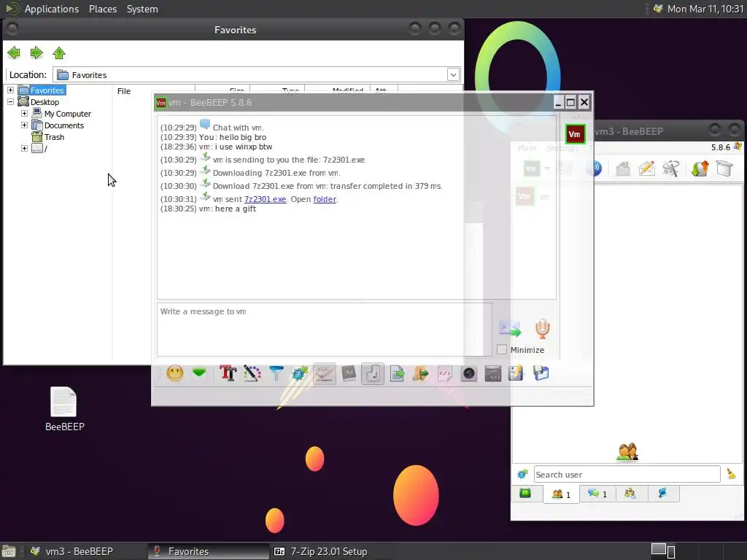Click the show desktop icon at taskbar left
The width and height of the screenshot is (747, 560).
pyautogui.click(x=9, y=552)
